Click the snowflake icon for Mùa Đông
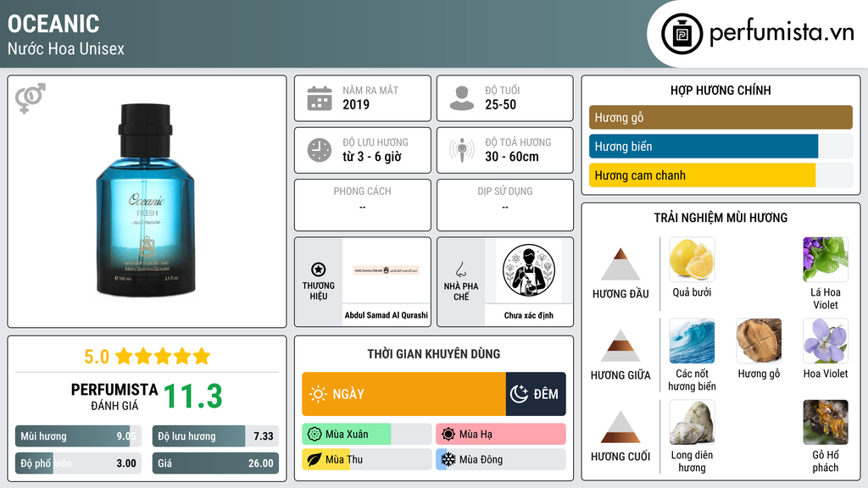 tap(448, 459)
